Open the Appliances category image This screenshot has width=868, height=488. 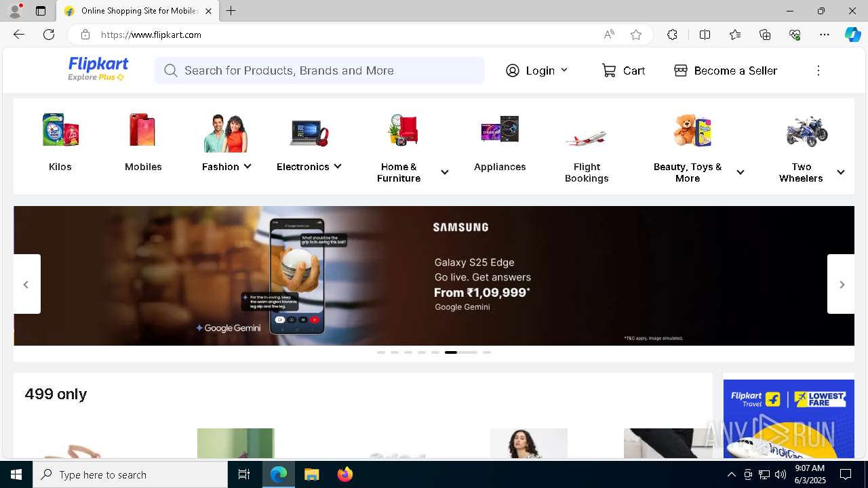pos(500,129)
